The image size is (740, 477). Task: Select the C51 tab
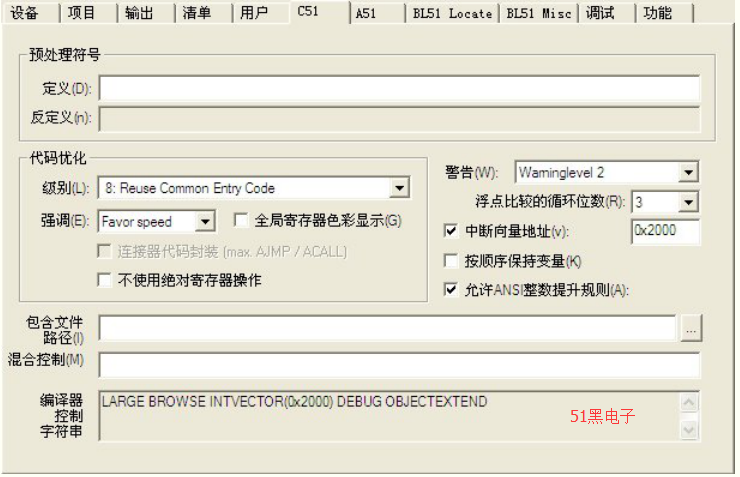[320, 12]
